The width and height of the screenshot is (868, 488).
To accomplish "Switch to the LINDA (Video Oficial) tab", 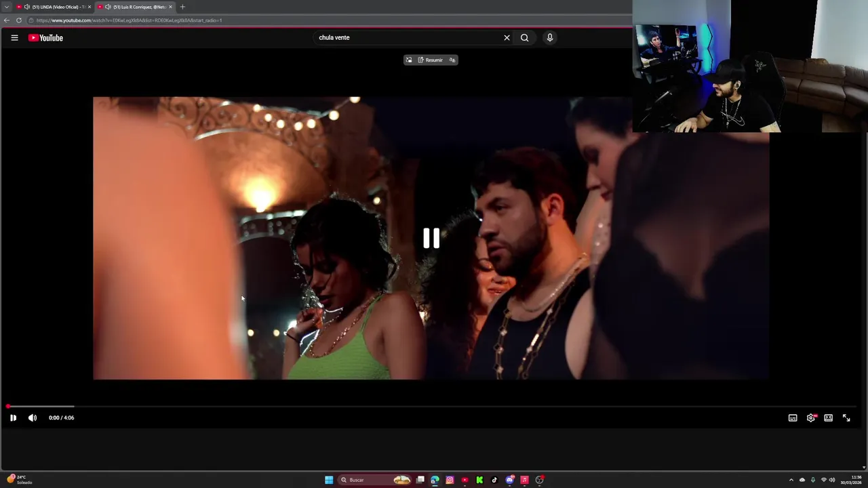I will (x=54, y=7).
